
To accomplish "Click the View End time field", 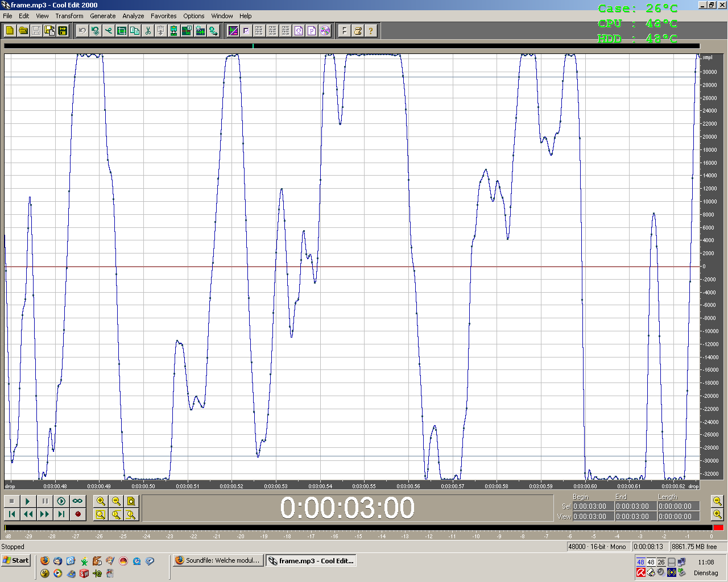I will (x=636, y=517).
